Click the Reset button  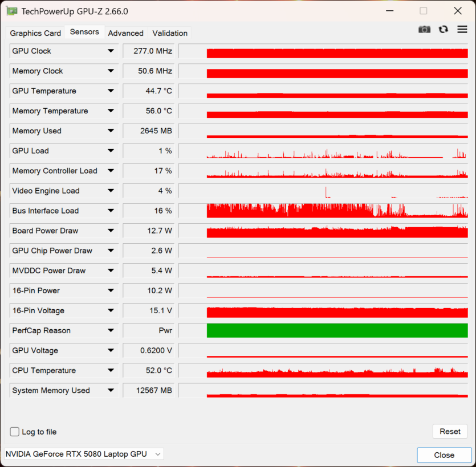coord(450,431)
